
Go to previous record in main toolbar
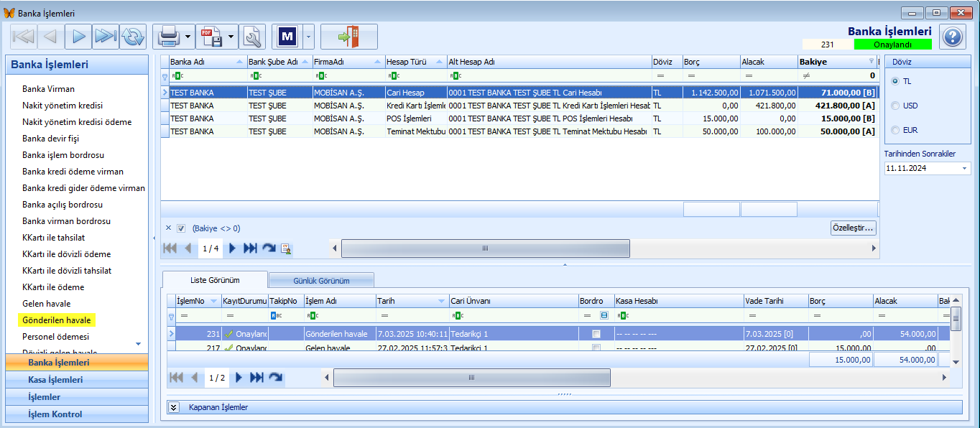pyautogui.click(x=50, y=36)
